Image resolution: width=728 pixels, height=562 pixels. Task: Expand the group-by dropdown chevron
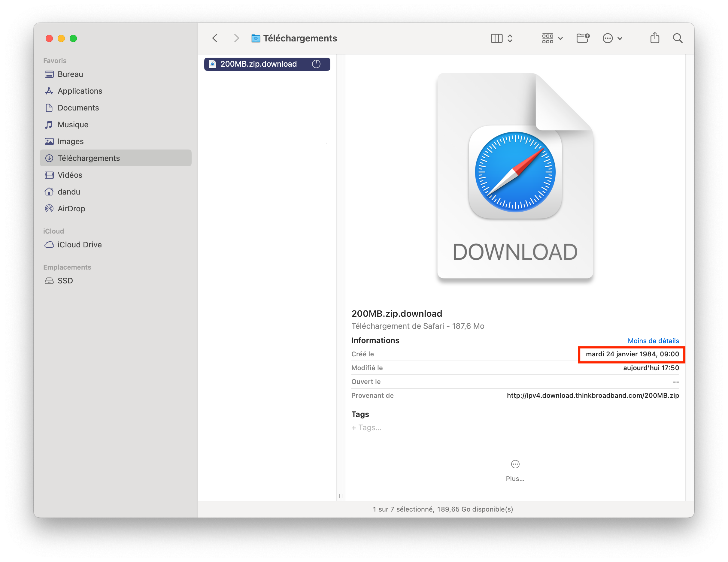pyautogui.click(x=560, y=39)
